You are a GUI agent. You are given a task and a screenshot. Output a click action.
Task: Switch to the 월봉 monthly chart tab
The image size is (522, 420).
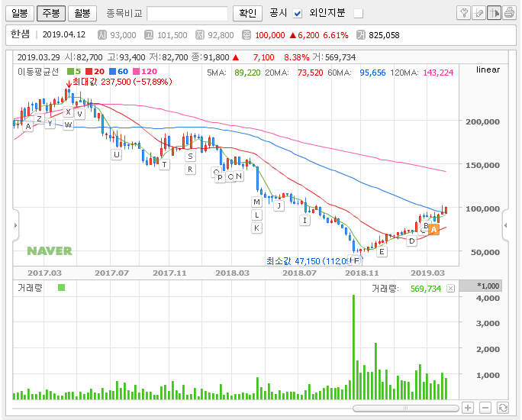82,13
